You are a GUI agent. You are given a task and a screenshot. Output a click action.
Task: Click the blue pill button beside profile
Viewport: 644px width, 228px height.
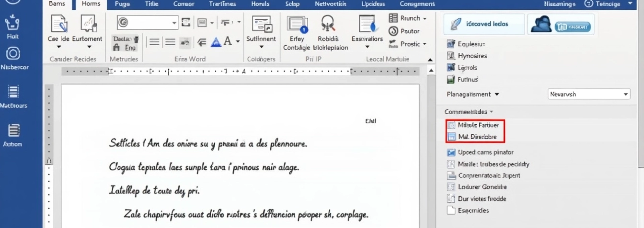coord(573,27)
